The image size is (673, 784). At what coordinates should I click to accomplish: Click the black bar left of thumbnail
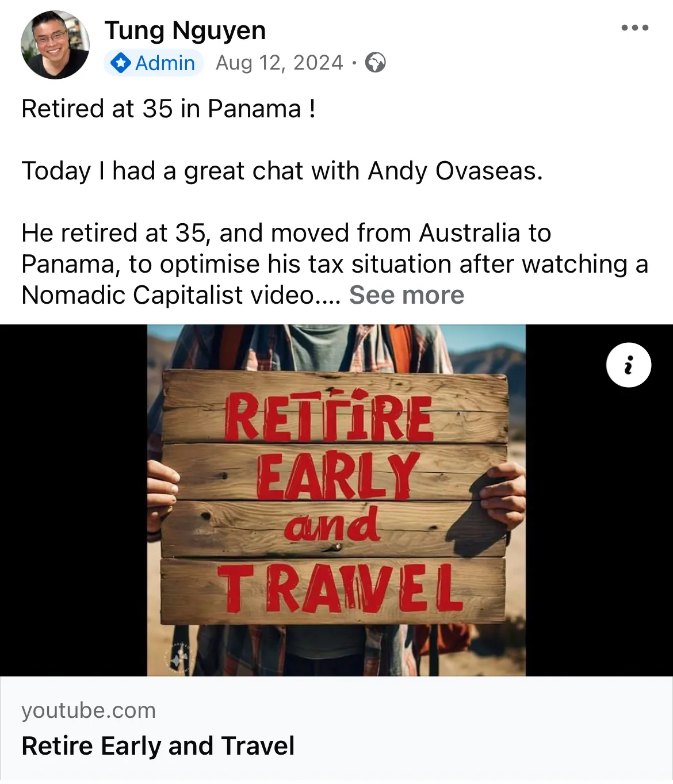tap(73, 500)
